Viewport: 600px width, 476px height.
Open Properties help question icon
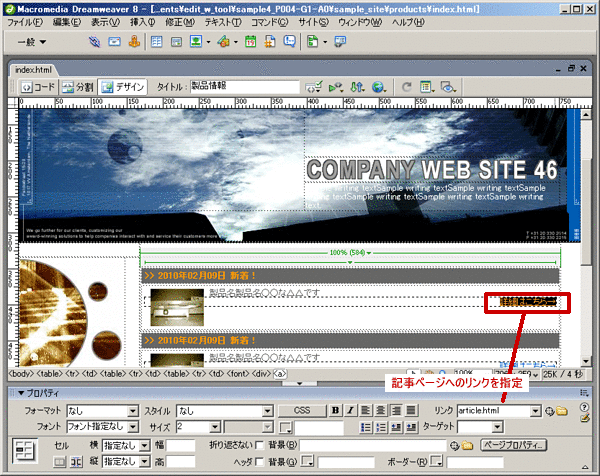coord(584,407)
